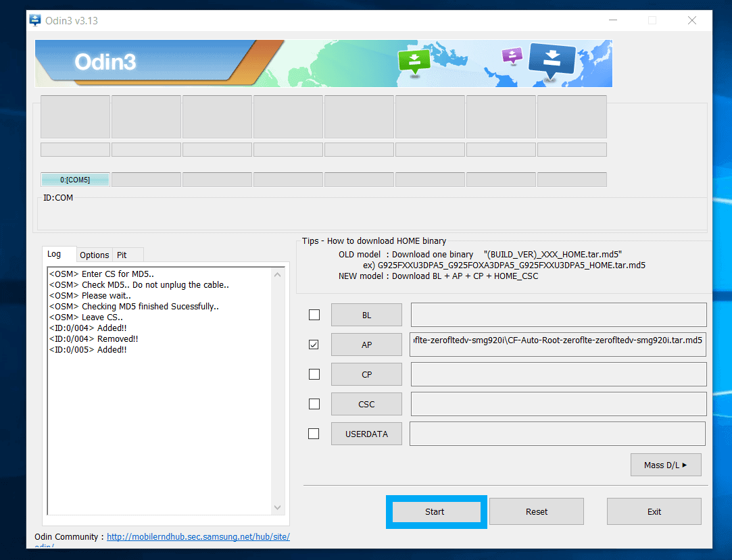The width and height of the screenshot is (732, 560).
Task: Click the Reset button
Action: click(537, 512)
